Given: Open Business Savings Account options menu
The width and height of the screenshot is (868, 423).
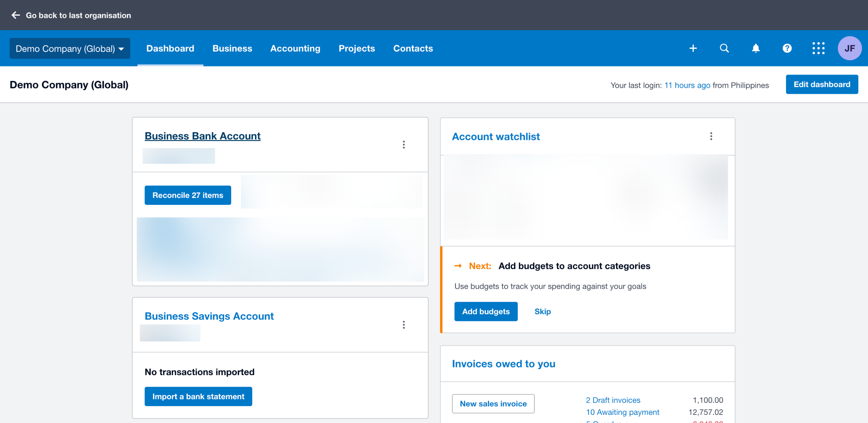Looking at the screenshot, I should tap(403, 325).
